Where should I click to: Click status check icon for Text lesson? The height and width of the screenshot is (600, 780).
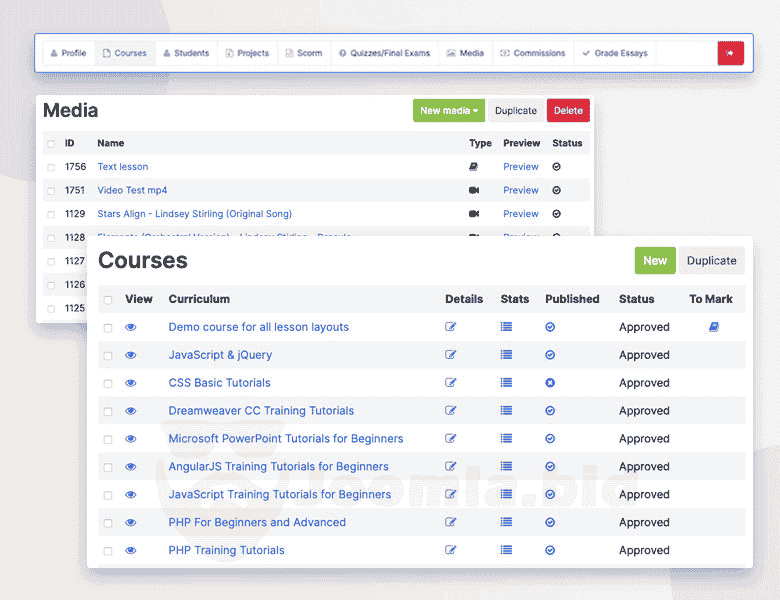point(557,167)
